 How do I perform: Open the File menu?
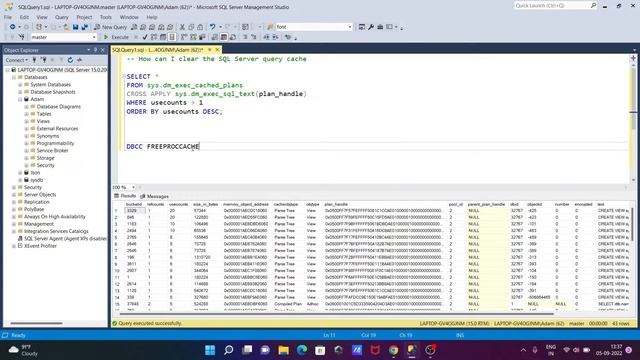8,17
